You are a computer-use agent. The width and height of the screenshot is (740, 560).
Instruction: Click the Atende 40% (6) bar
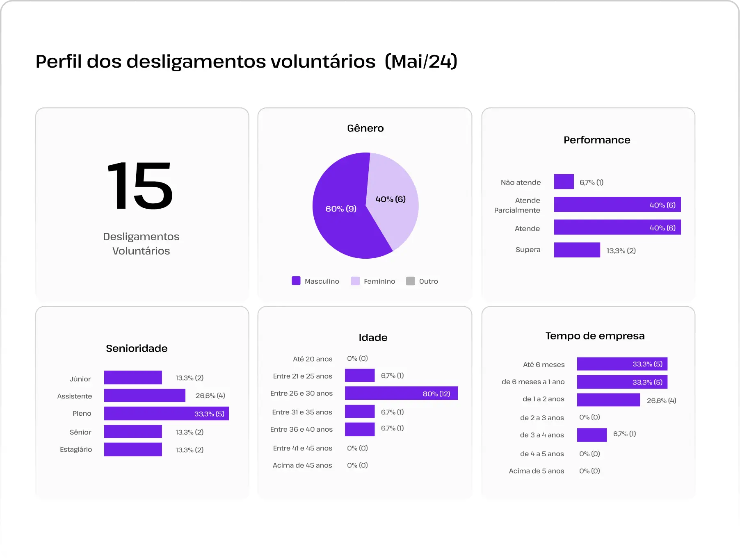(617, 227)
